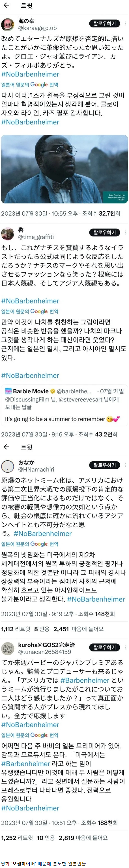Go back using the top arrow icon
The height and width of the screenshot is (868, 129).
coord(6,5)
